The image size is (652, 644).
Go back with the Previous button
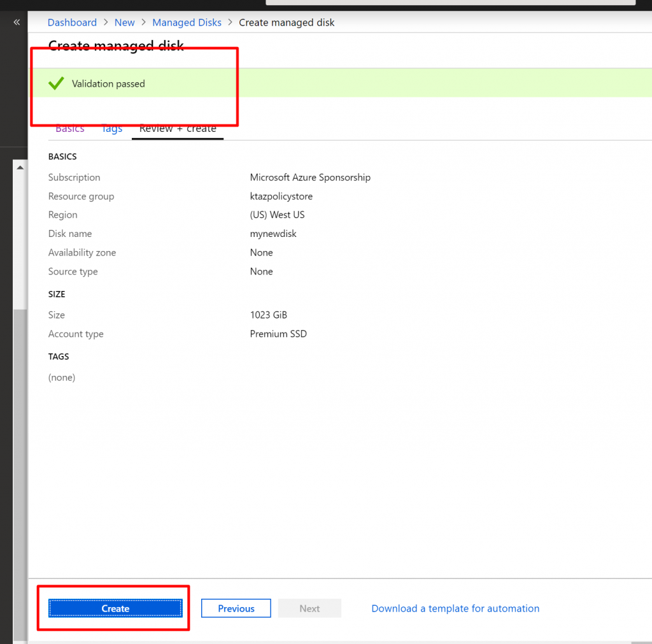(236, 608)
